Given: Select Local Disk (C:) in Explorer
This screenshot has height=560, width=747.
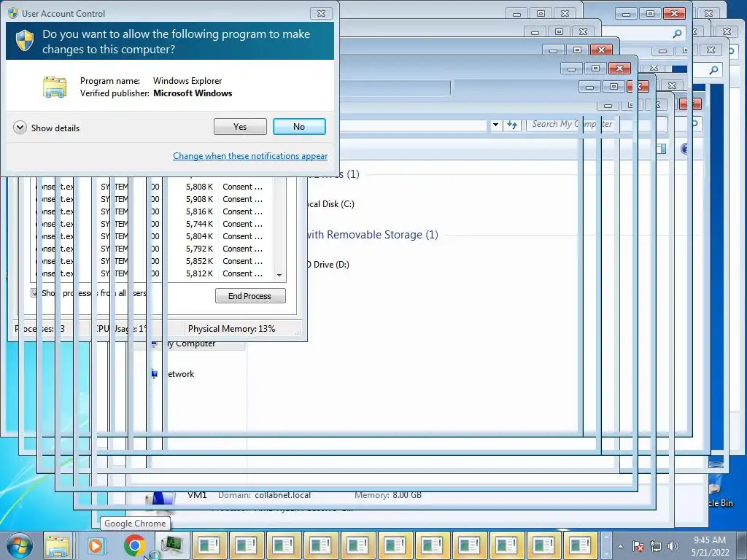Looking at the screenshot, I should 330,204.
